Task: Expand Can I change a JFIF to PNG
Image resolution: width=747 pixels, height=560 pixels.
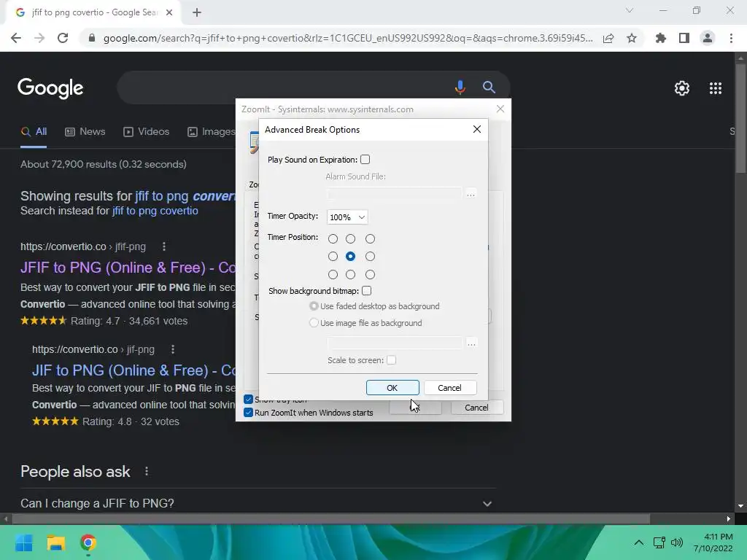Action: pos(487,503)
